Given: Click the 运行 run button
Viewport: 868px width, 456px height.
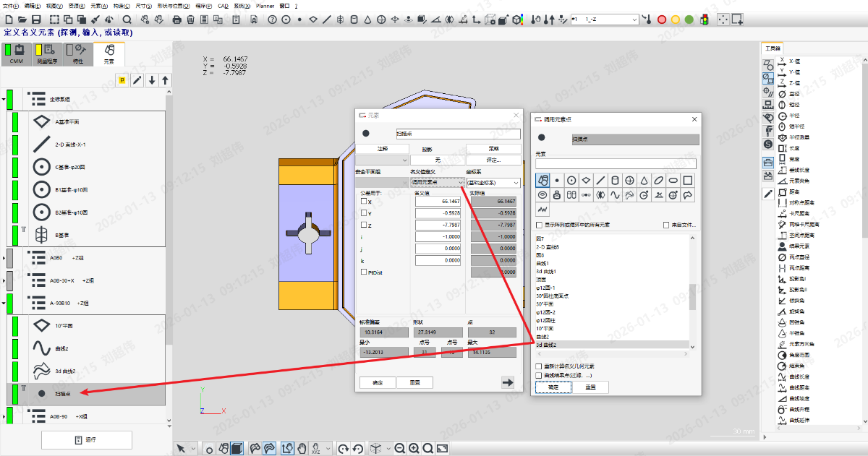Looking at the screenshot, I should click(86, 439).
